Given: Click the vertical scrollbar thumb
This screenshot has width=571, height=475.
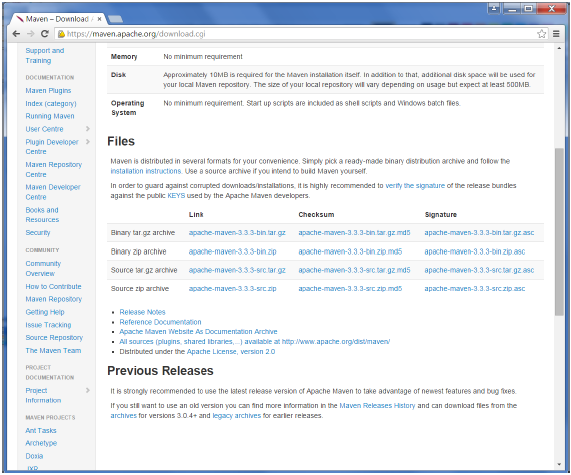Looking at the screenshot, I should click(559, 232).
